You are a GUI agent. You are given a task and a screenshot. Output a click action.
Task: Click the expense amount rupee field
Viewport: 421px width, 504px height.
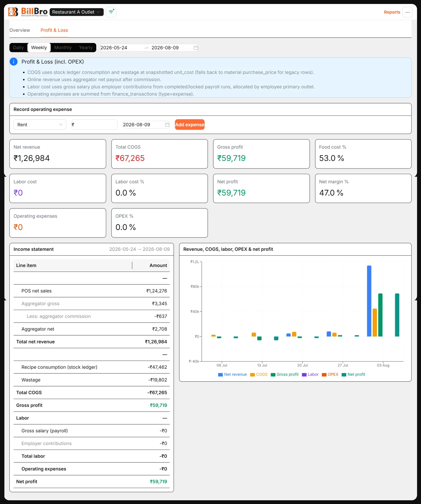tap(94, 124)
